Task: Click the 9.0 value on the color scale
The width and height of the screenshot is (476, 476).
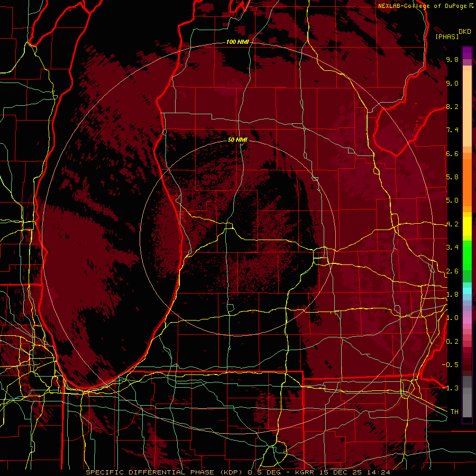Action: 452,83
